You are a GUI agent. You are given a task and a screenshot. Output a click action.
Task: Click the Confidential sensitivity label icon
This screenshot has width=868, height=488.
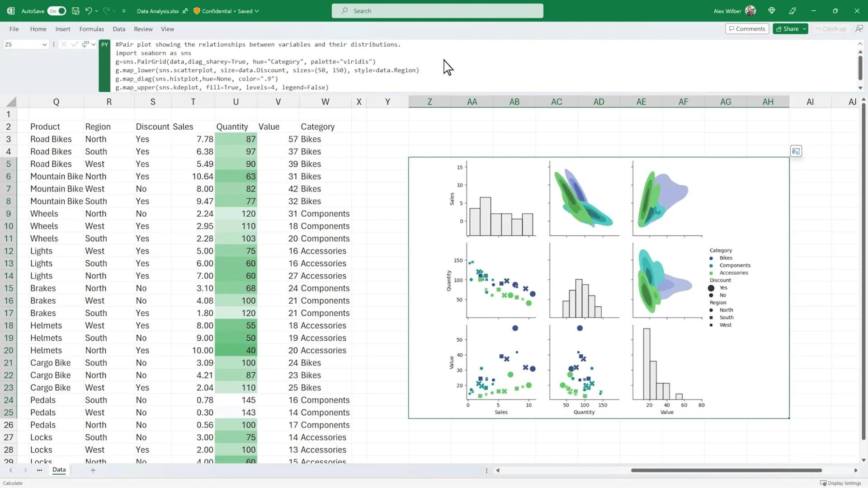coord(197,11)
